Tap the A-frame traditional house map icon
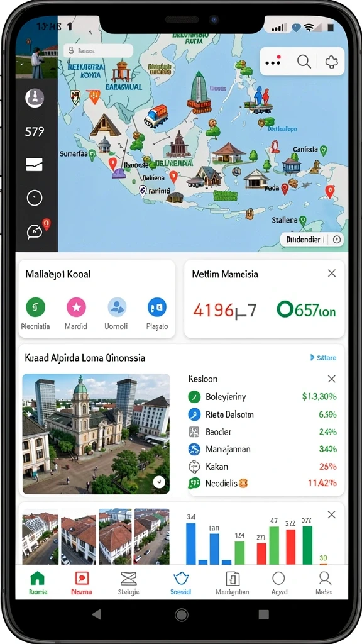 click(106, 125)
